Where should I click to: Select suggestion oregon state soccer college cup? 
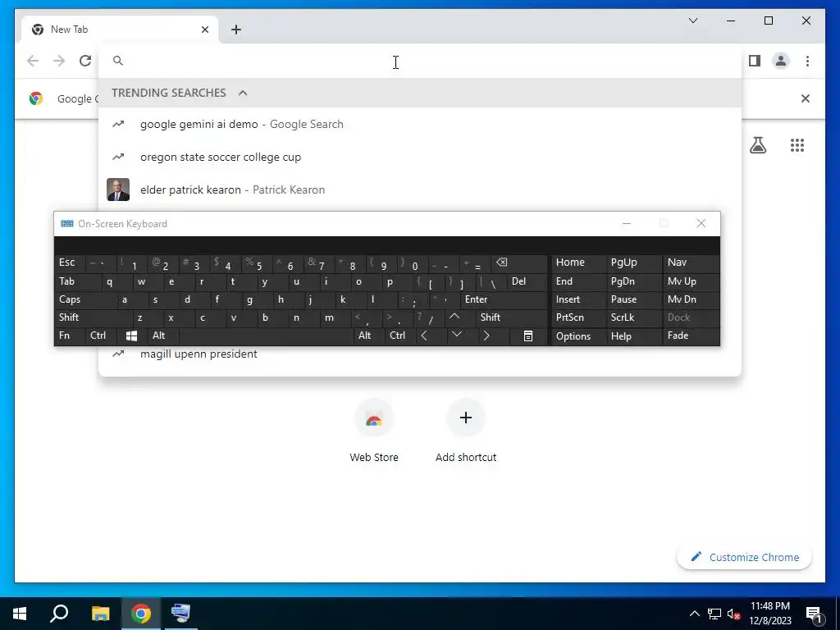click(420, 157)
